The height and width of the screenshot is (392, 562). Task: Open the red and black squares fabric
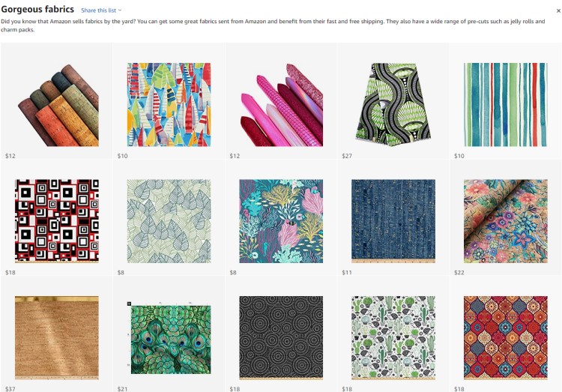[57, 221]
